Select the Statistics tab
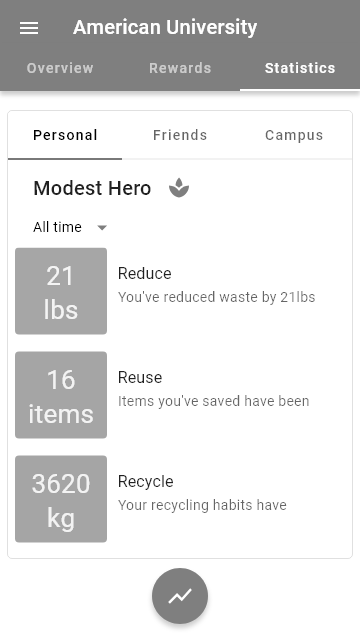 pos(300,68)
